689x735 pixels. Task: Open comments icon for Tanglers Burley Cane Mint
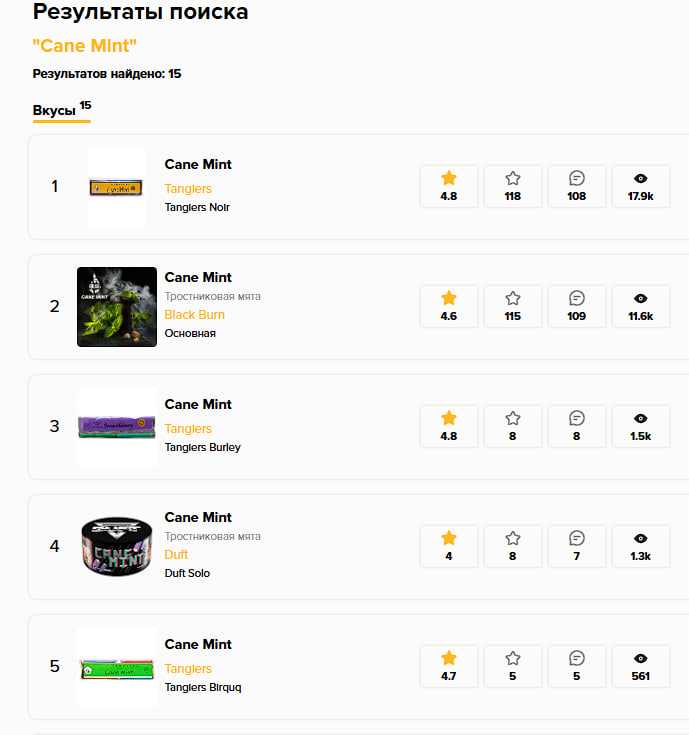pos(577,418)
